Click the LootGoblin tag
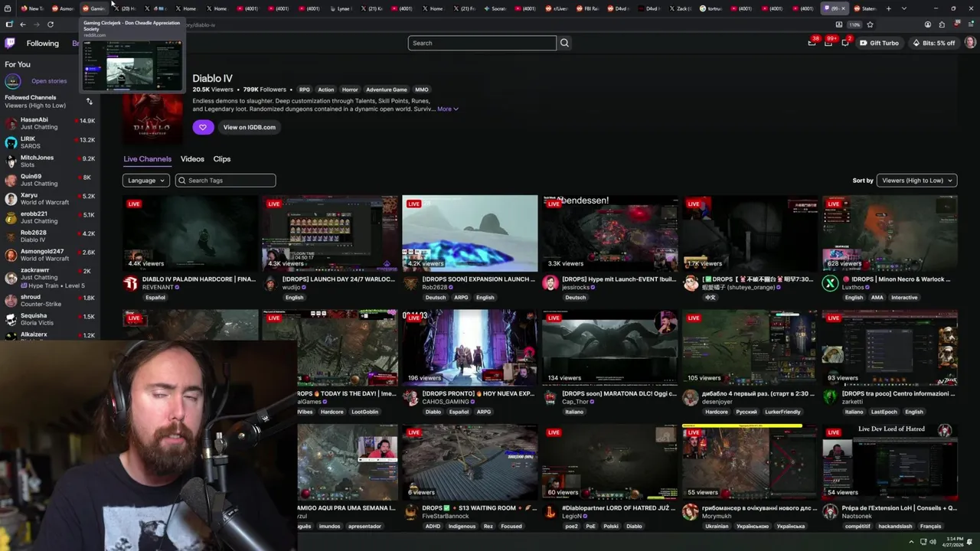 [364, 412]
